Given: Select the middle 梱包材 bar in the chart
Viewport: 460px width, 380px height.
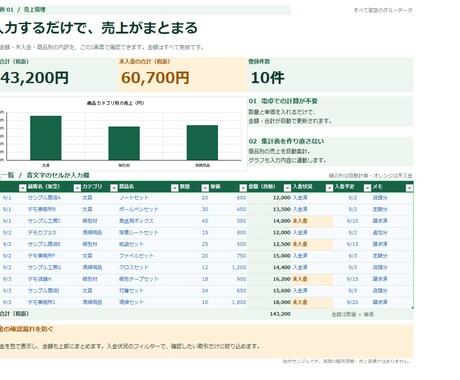Looking at the screenshot, I should pyautogui.click(x=124, y=143).
